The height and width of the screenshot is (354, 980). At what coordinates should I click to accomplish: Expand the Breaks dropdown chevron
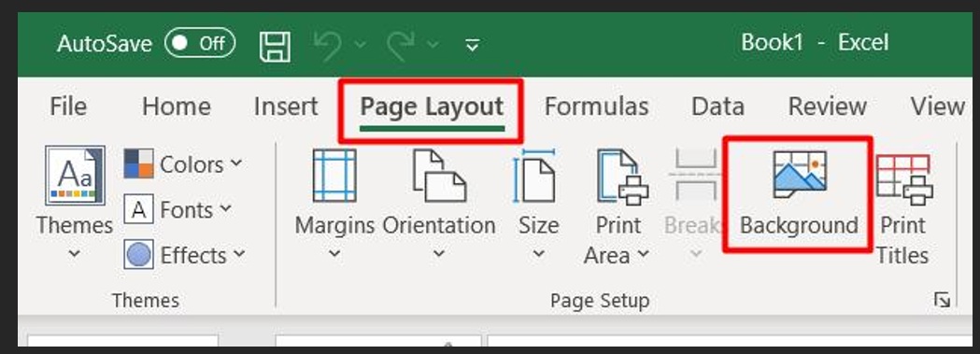click(695, 253)
